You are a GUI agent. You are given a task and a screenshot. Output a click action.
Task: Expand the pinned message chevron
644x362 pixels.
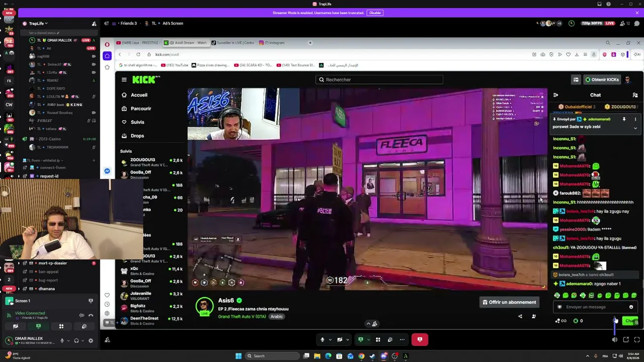[635, 128]
